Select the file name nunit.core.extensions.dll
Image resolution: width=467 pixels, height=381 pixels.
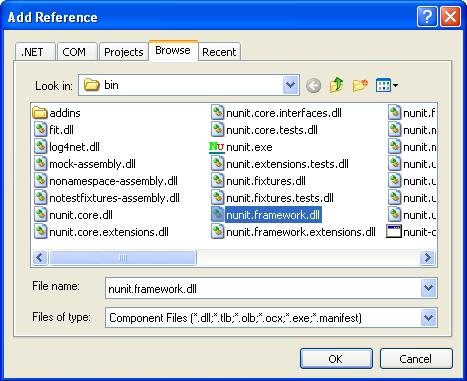click(x=109, y=232)
